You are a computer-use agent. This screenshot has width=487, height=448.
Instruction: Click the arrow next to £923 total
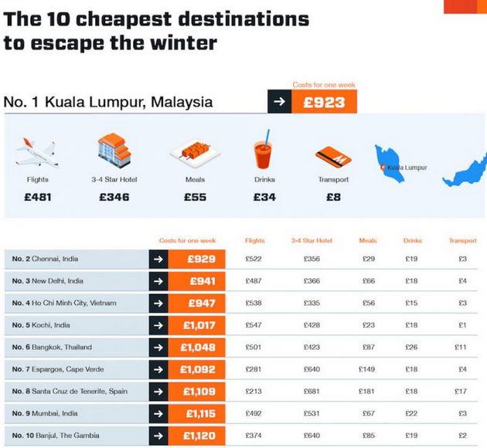[280, 101]
